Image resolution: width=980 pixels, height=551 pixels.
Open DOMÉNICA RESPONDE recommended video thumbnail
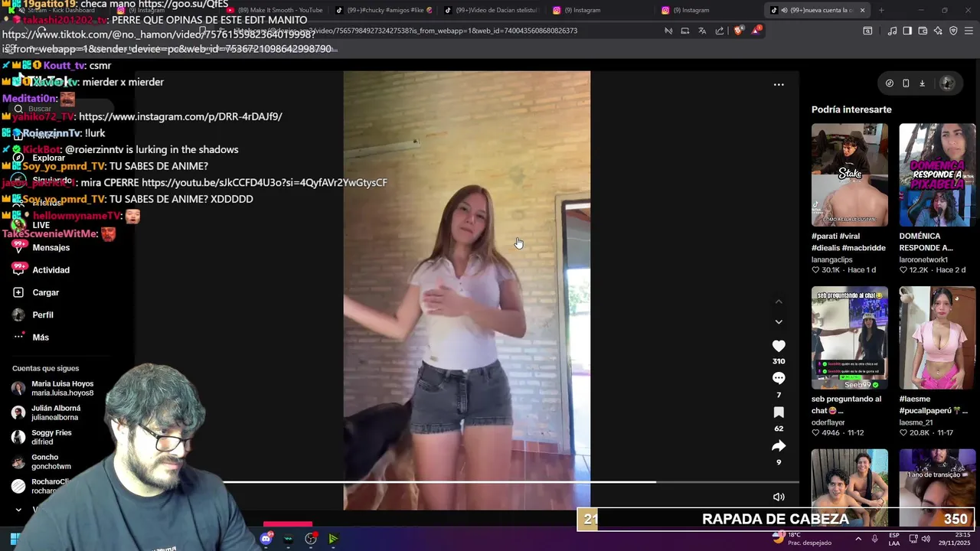click(x=937, y=174)
